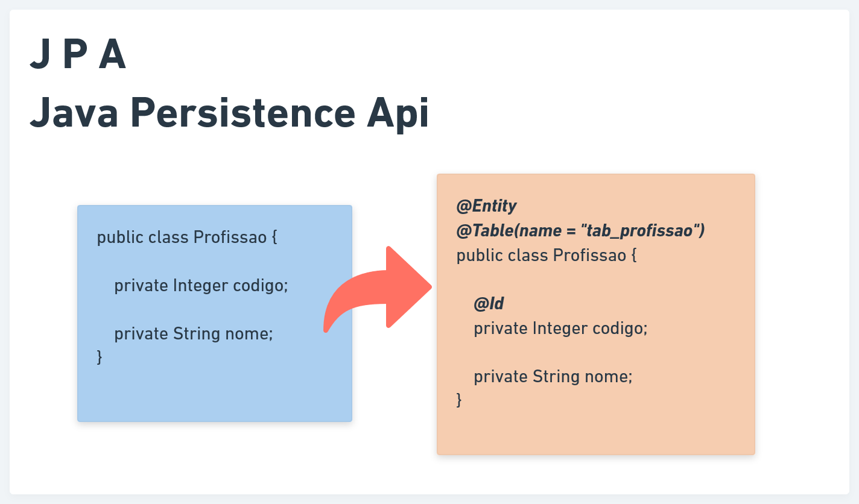Select the @Entity annotation text
859x504 pixels.
pyautogui.click(x=487, y=206)
